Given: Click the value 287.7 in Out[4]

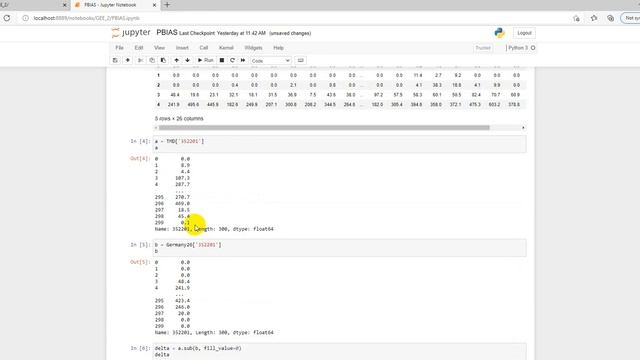Looking at the screenshot, I should coord(182,184).
